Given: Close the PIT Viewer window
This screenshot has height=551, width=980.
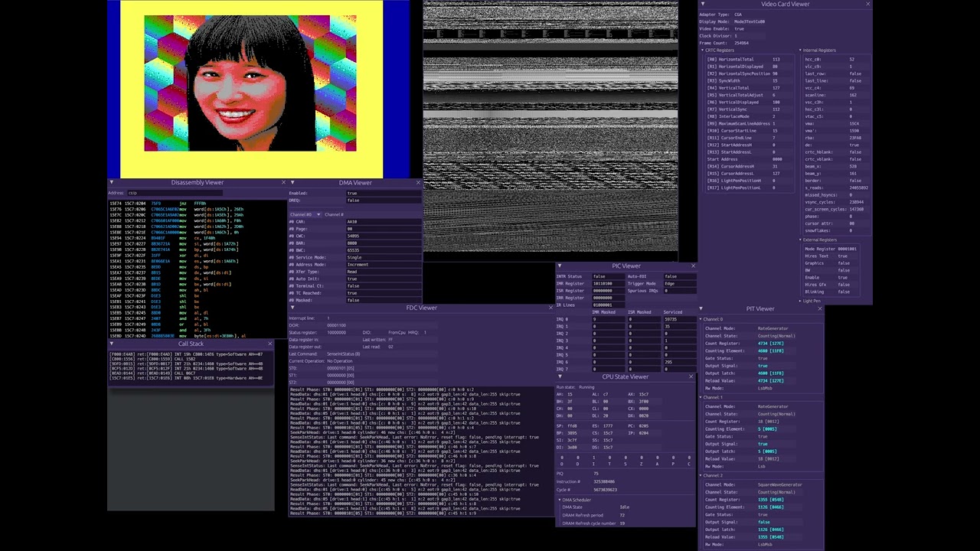Looking at the screenshot, I should point(819,308).
